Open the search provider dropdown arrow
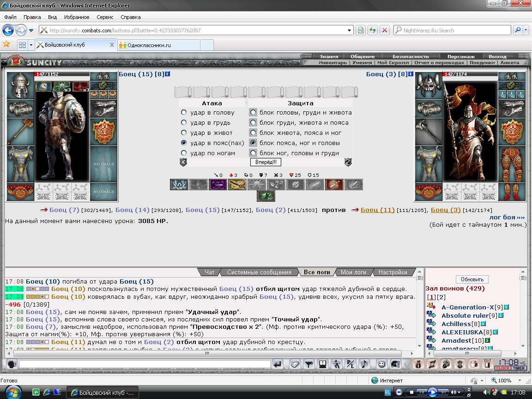Image resolution: width=532 pixels, height=399 pixels. pos(526,30)
